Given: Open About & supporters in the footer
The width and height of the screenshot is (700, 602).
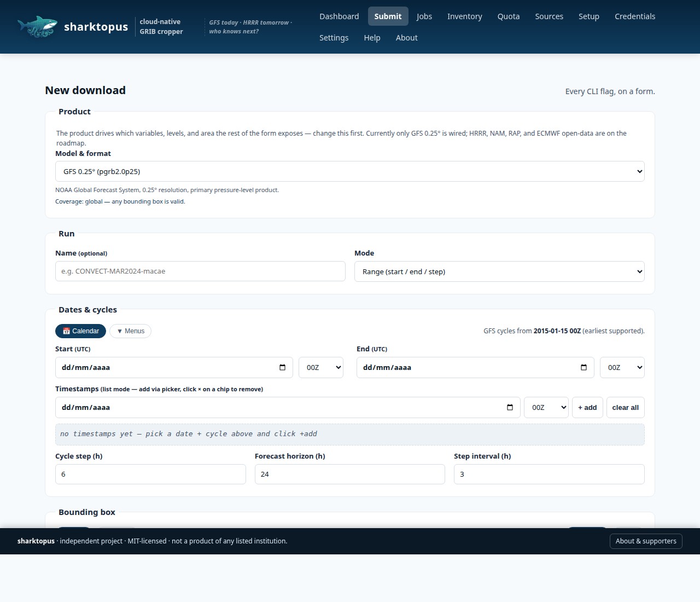Looking at the screenshot, I should [645, 541].
